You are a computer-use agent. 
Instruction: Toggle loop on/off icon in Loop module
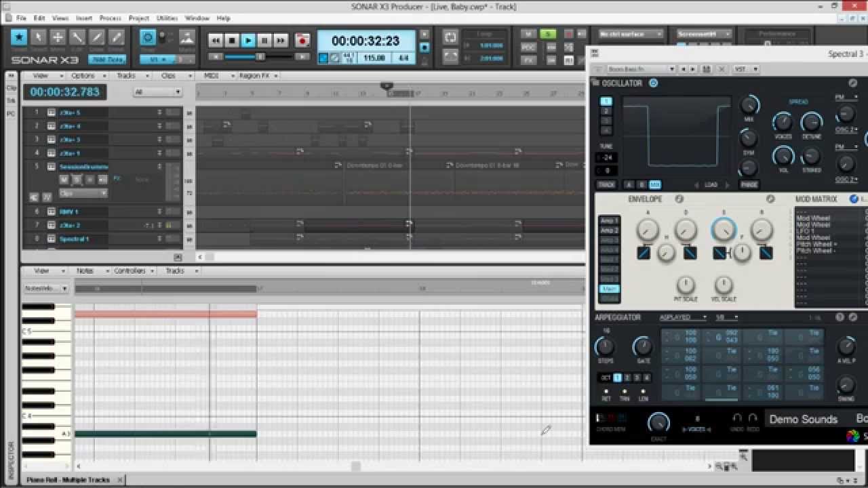pos(450,37)
